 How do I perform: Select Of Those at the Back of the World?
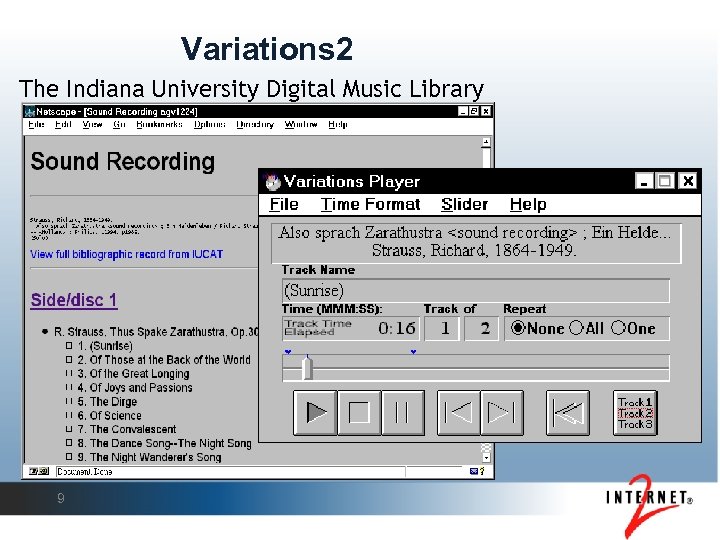coord(164,360)
